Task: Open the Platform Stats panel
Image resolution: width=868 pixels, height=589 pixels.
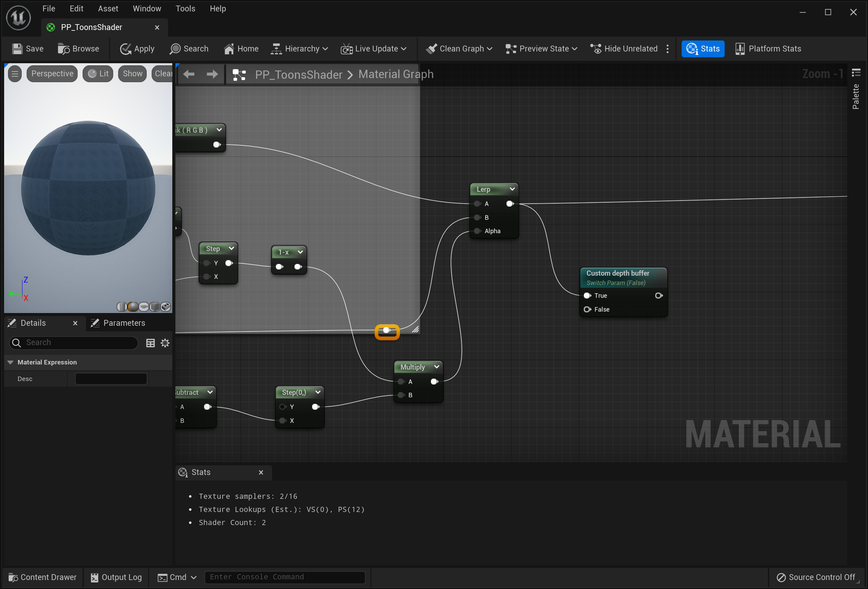Action: [768, 49]
